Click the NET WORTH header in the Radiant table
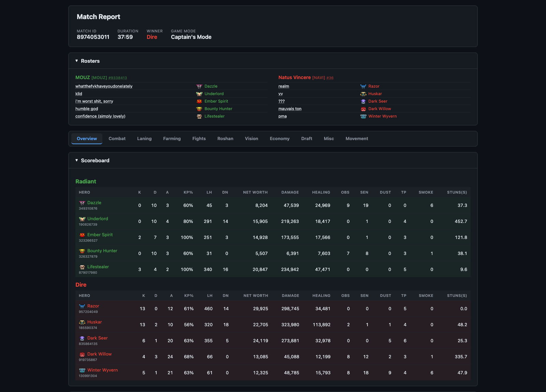 [x=255, y=193]
